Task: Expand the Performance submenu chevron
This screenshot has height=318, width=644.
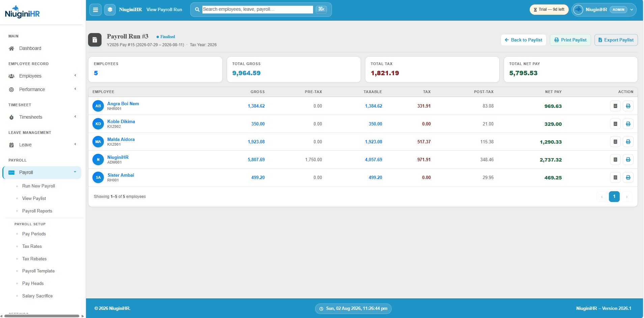Action: click(x=75, y=89)
